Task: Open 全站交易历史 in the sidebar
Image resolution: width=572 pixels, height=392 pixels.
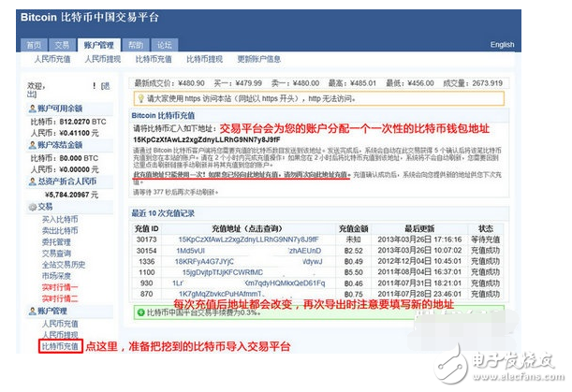Action: click(64, 265)
